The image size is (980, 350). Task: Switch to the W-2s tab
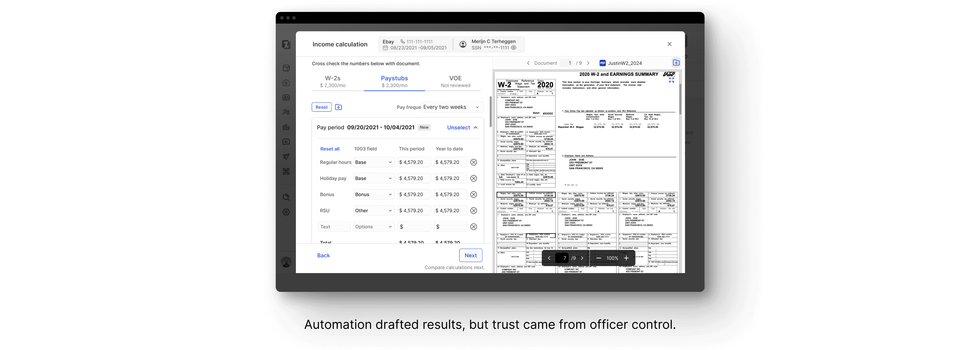[x=333, y=81]
